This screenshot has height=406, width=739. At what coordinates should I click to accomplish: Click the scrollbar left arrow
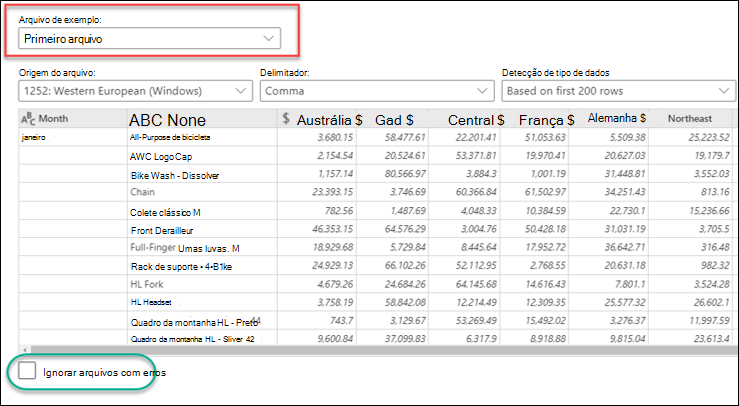pyautogui.click(x=25, y=350)
